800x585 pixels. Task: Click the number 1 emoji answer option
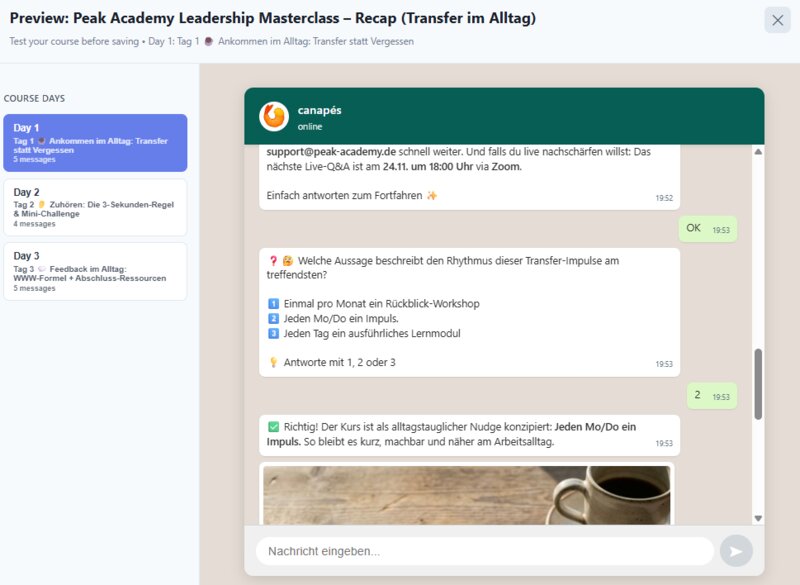pyautogui.click(x=273, y=303)
